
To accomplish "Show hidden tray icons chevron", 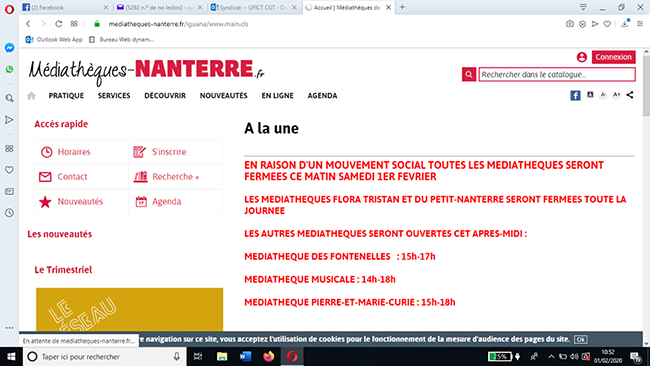I will pyautogui.click(x=551, y=356).
